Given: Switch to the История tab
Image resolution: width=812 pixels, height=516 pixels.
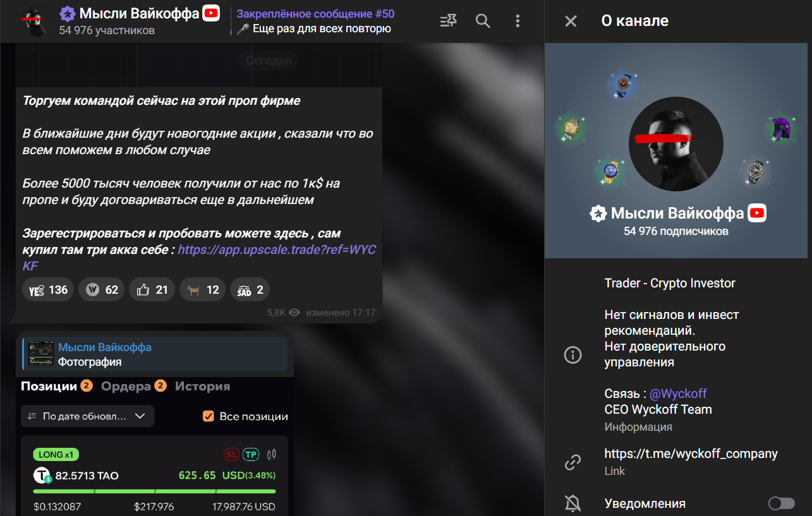Looking at the screenshot, I should (202, 386).
